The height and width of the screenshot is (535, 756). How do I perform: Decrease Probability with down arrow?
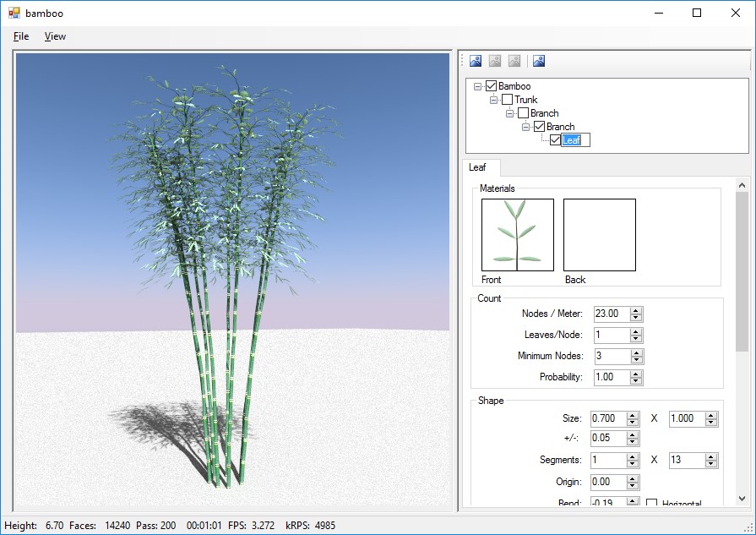click(636, 381)
